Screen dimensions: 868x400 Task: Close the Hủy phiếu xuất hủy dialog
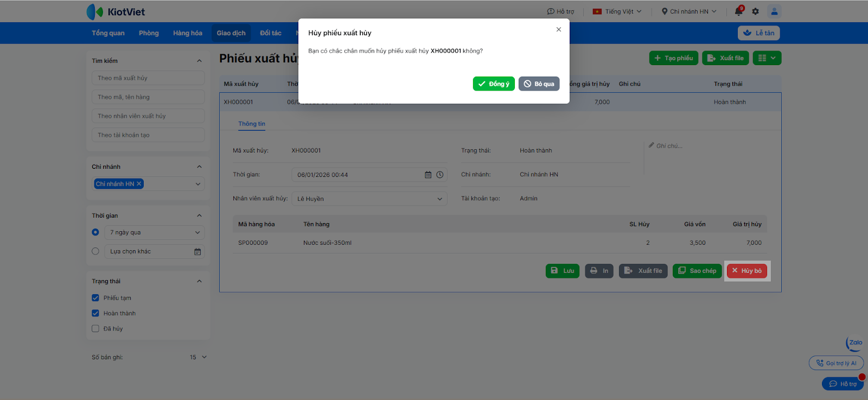pos(558,29)
